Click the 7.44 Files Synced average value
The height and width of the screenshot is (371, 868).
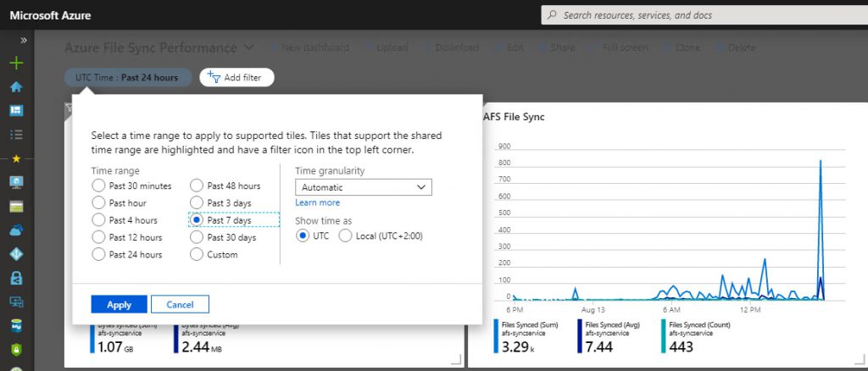coord(601,346)
